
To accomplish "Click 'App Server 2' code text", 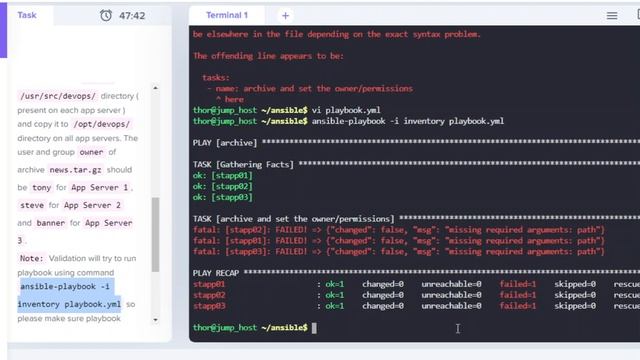I will [92, 205].
